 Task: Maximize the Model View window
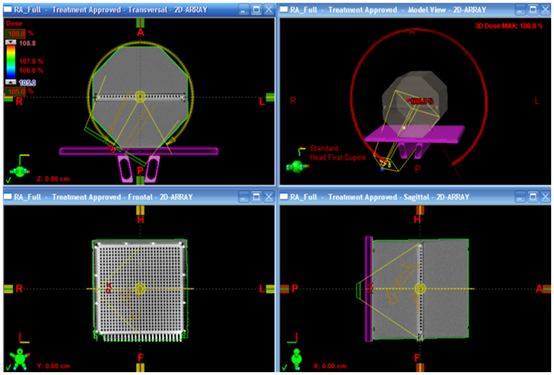[x=532, y=10]
